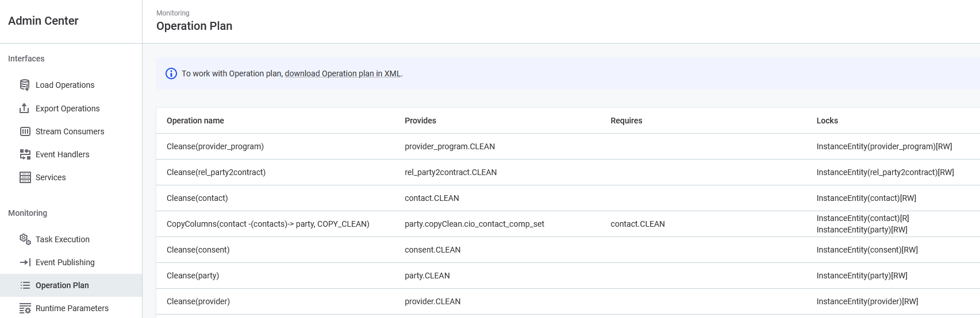Click the Export Operations upload icon

tap(25, 108)
